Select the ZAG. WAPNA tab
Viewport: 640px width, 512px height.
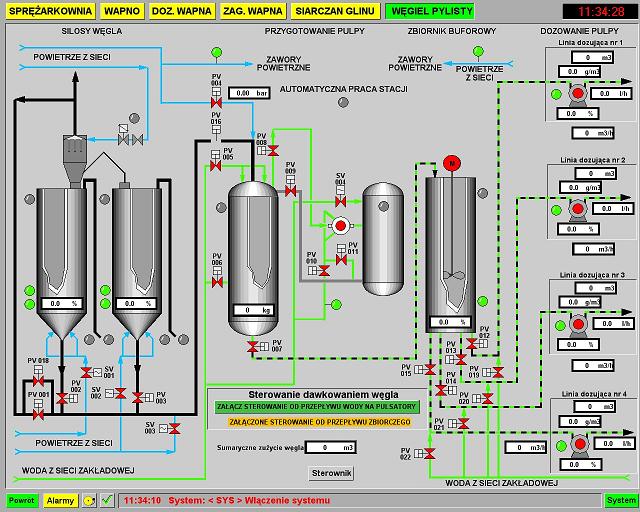(x=253, y=11)
